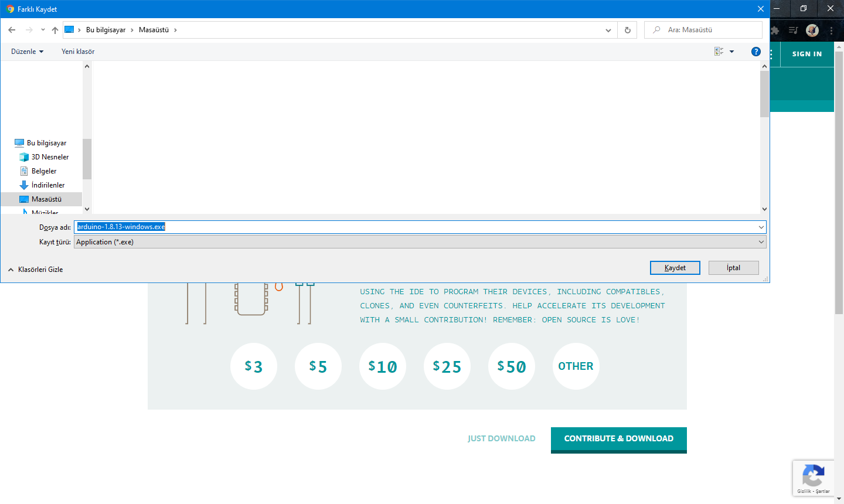
Task: Open Chrome media control icon
Action: pyautogui.click(x=793, y=30)
